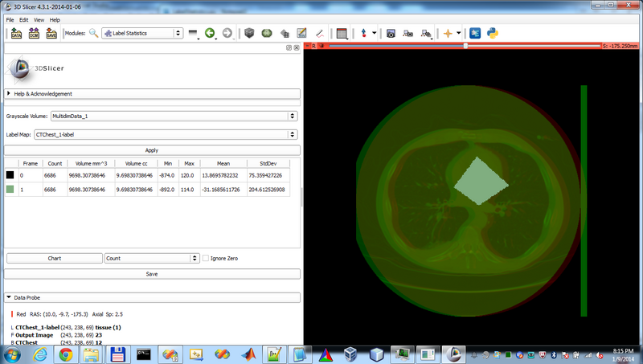Capture a screenshot with the camera icon
643x364 pixels.
[x=391, y=33]
